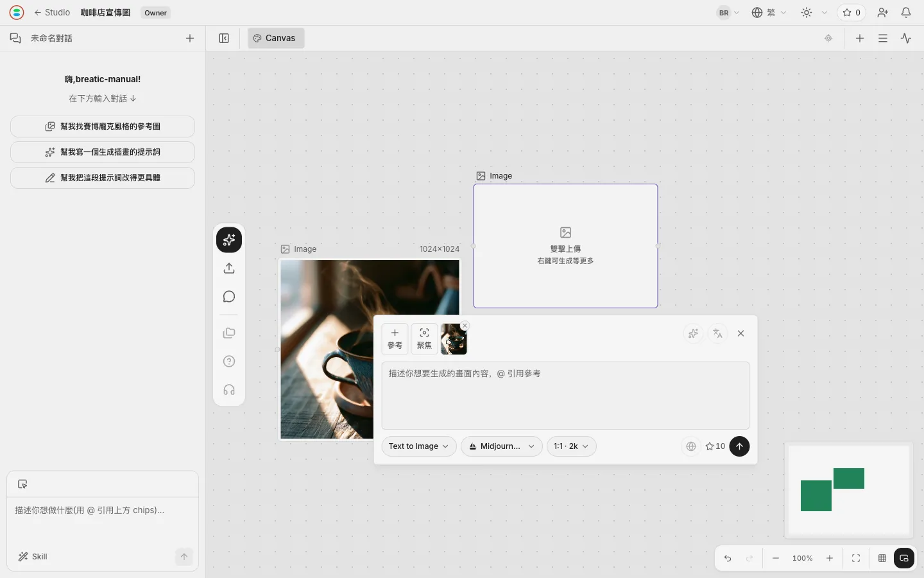Add a new tab with plus icon

(x=860, y=38)
